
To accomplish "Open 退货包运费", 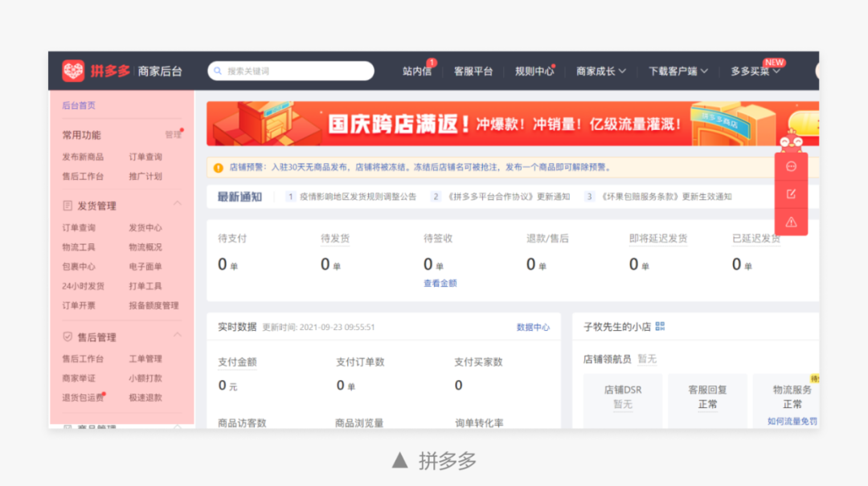I will tap(83, 398).
